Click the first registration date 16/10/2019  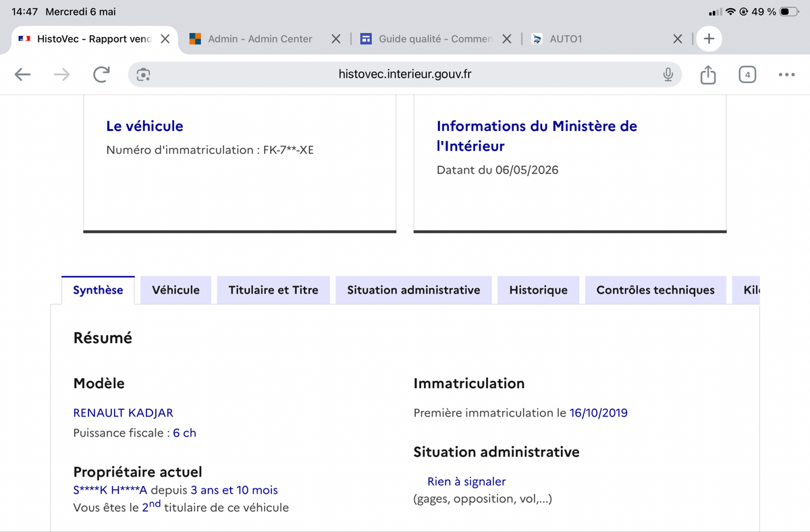(599, 413)
